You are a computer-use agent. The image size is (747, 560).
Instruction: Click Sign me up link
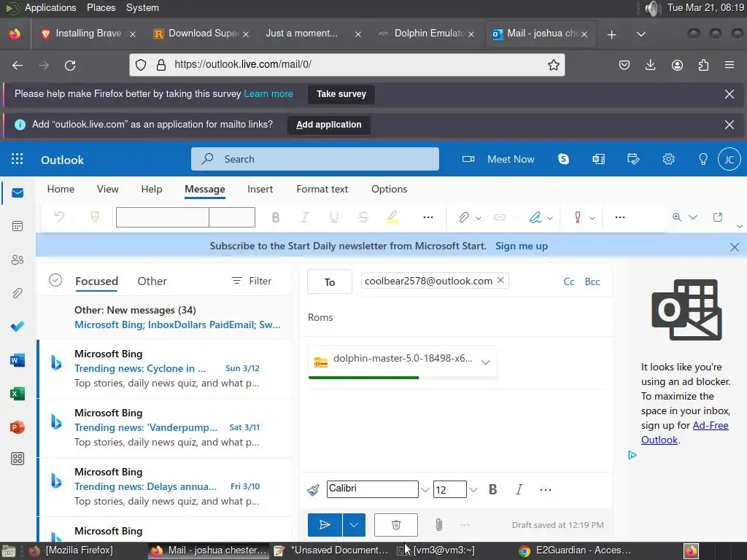(522, 246)
